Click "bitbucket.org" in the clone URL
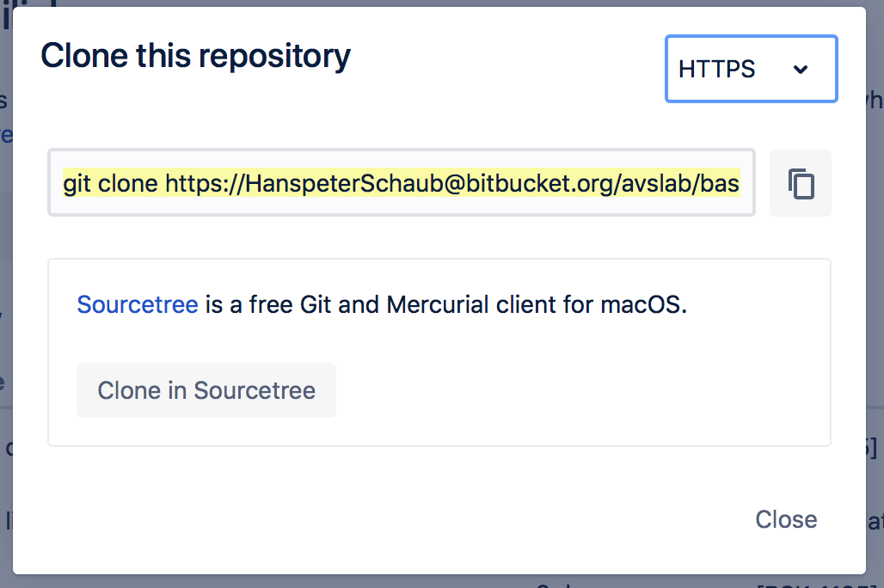884x588 pixels. pos(540,183)
